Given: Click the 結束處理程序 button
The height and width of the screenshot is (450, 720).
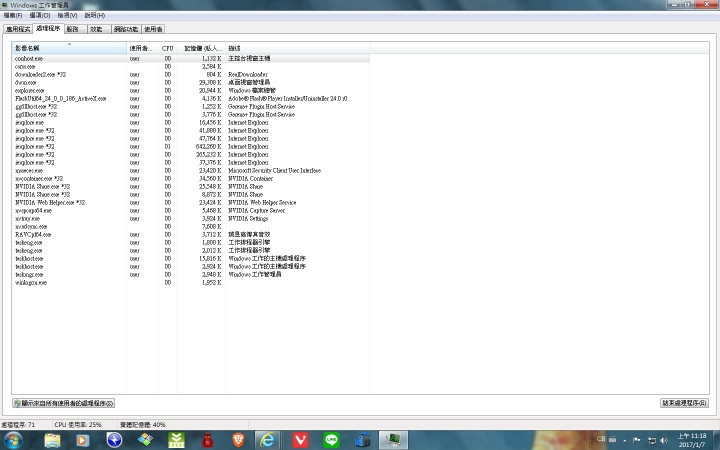Looking at the screenshot, I should [x=684, y=403].
